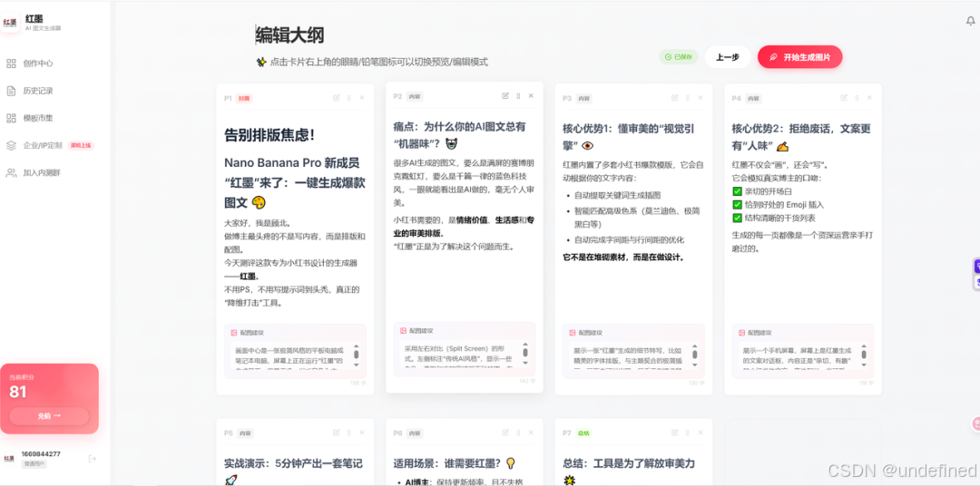
Task: Click the 配图建议 image icon in card P1
Action: (234, 333)
